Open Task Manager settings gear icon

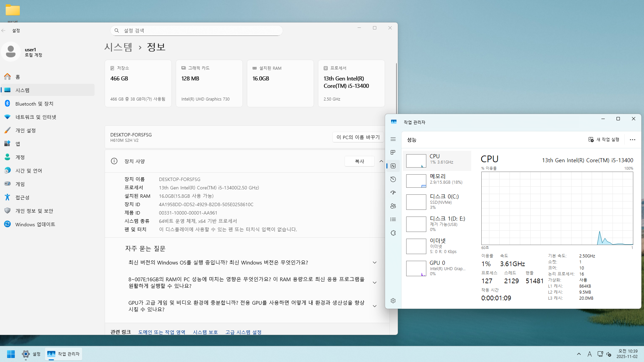coord(393,301)
